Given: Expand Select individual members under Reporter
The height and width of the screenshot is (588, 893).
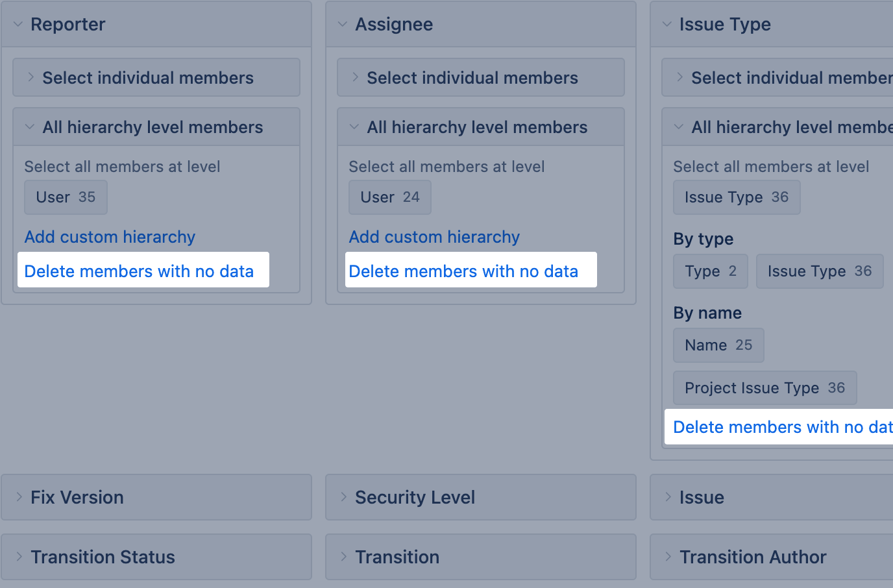Looking at the screenshot, I should click(x=148, y=78).
